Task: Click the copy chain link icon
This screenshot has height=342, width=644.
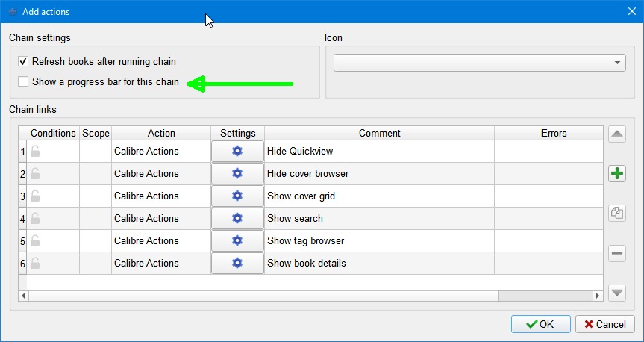Action: click(x=617, y=214)
